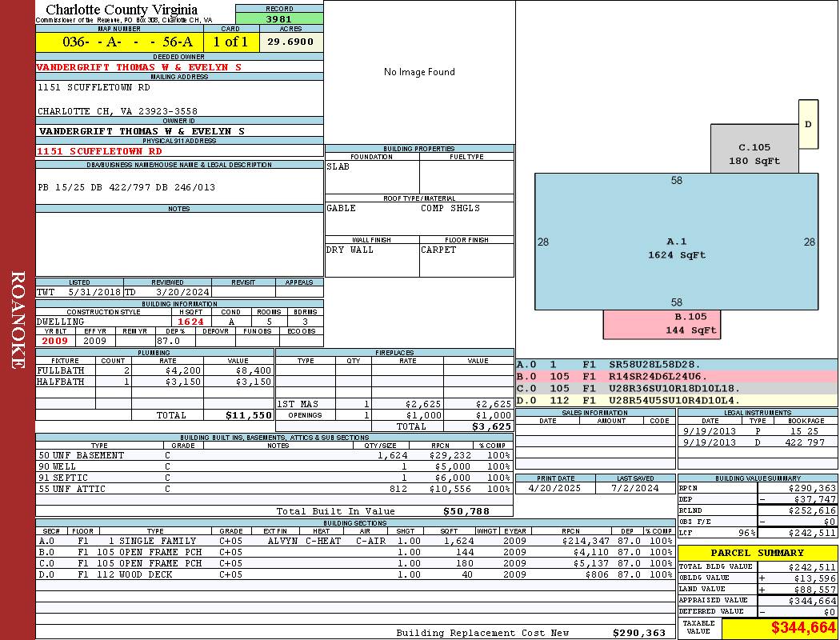Select map number 036- -A- - - 56-A
Image resolution: width=840 pixels, height=640 pixels.
(119, 42)
